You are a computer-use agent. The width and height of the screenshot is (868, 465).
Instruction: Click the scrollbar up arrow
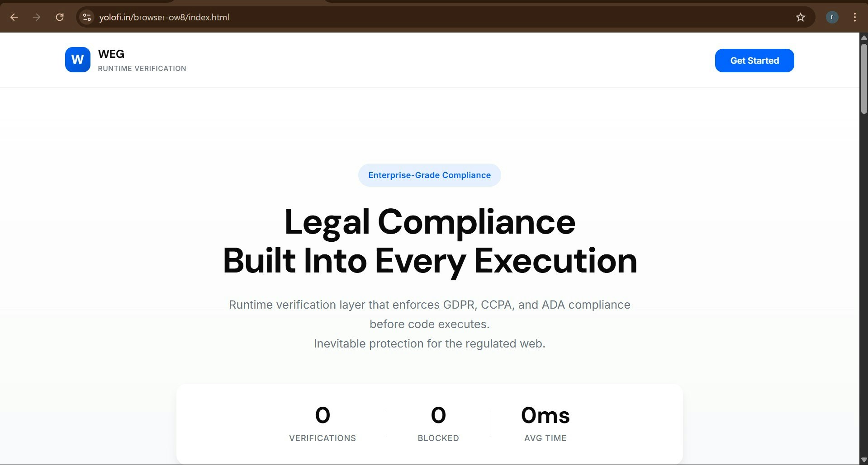click(864, 38)
